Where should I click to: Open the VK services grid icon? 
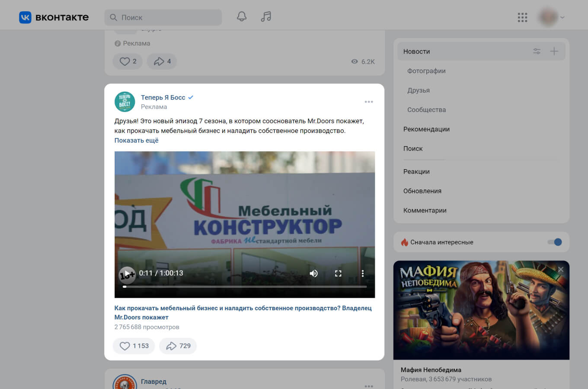(522, 17)
